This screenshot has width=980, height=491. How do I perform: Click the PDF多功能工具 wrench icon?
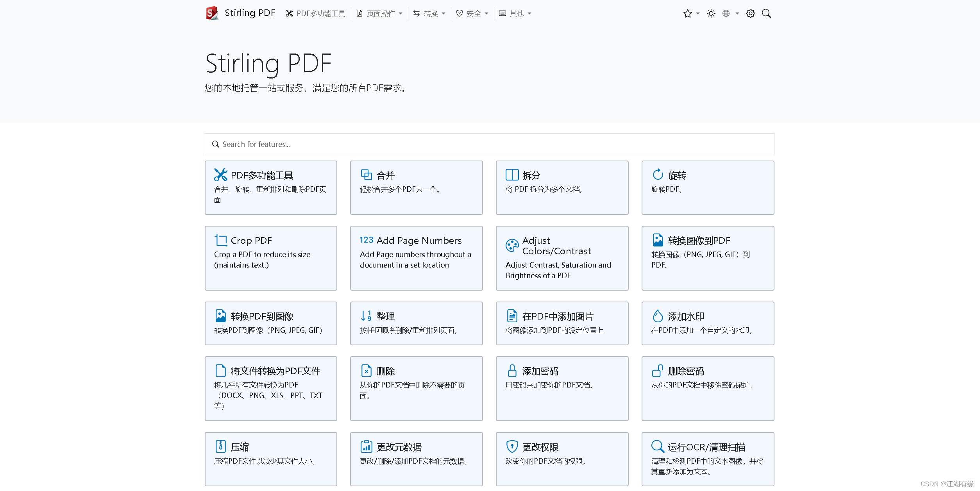point(221,175)
